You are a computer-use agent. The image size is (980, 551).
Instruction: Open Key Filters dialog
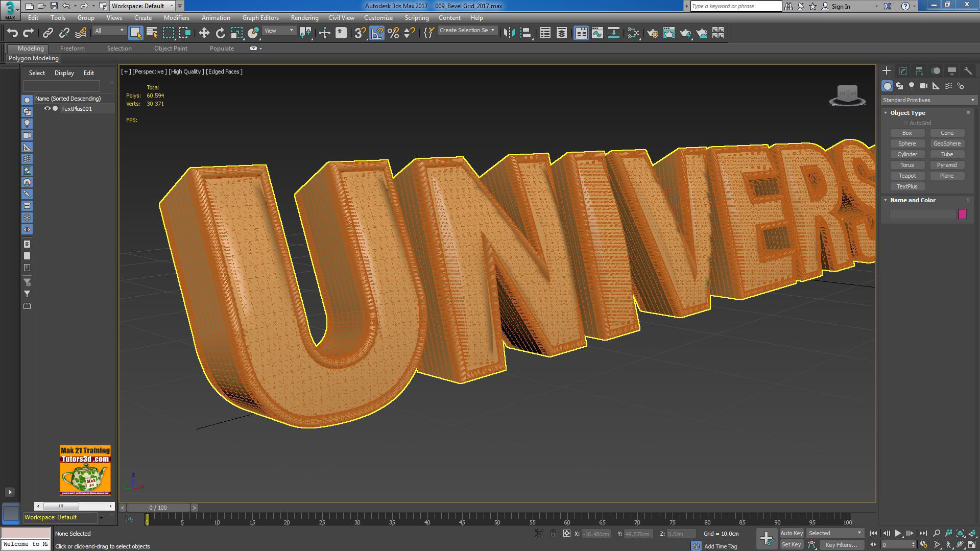click(x=841, y=545)
